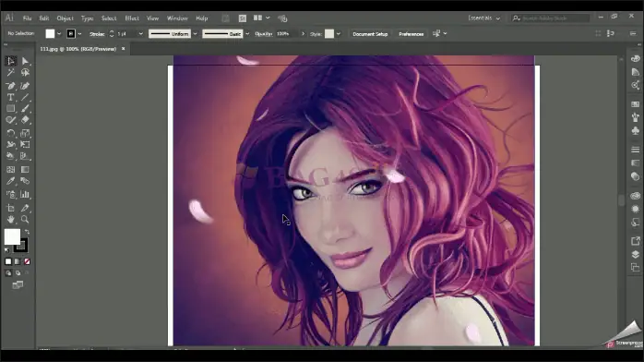Open the Artboards panel icon
Viewport: 644px width, 362px height.
[x=636, y=268]
